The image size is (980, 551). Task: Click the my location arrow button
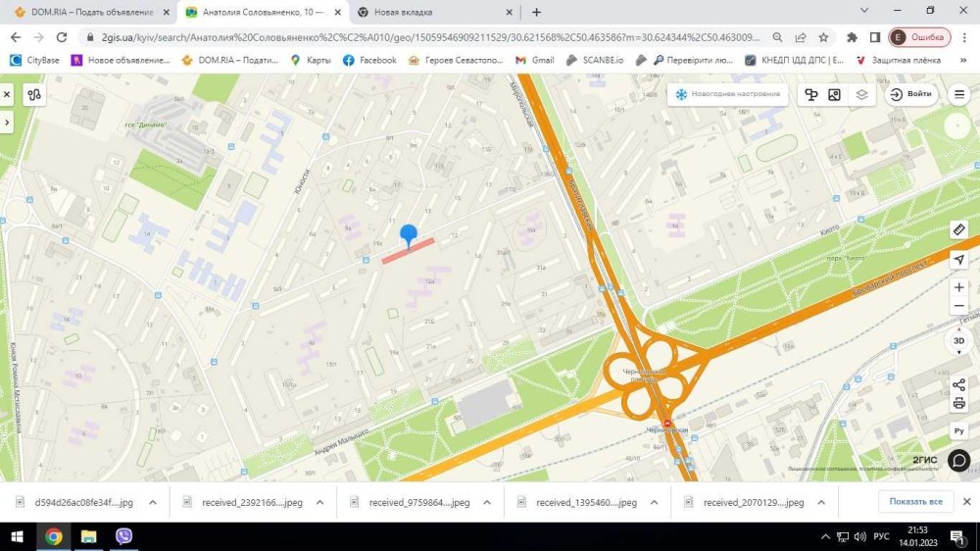[x=958, y=260]
